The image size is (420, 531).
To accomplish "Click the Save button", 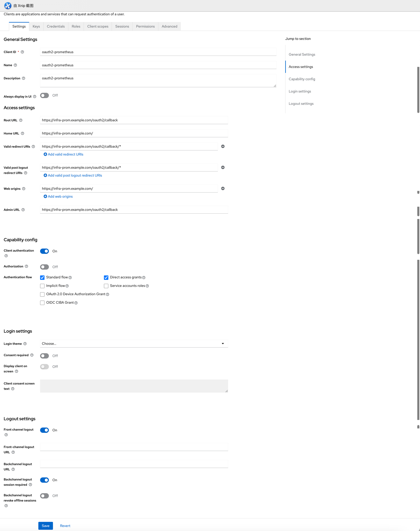I will [x=46, y=526].
